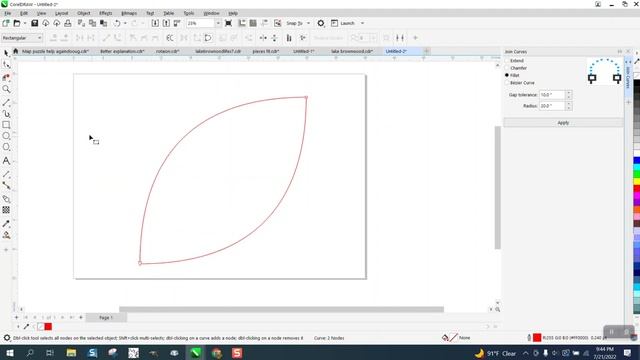This screenshot has height=360, width=640.
Task: Click the red outline color indicator in status bar
Action: click(x=537, y=338)
